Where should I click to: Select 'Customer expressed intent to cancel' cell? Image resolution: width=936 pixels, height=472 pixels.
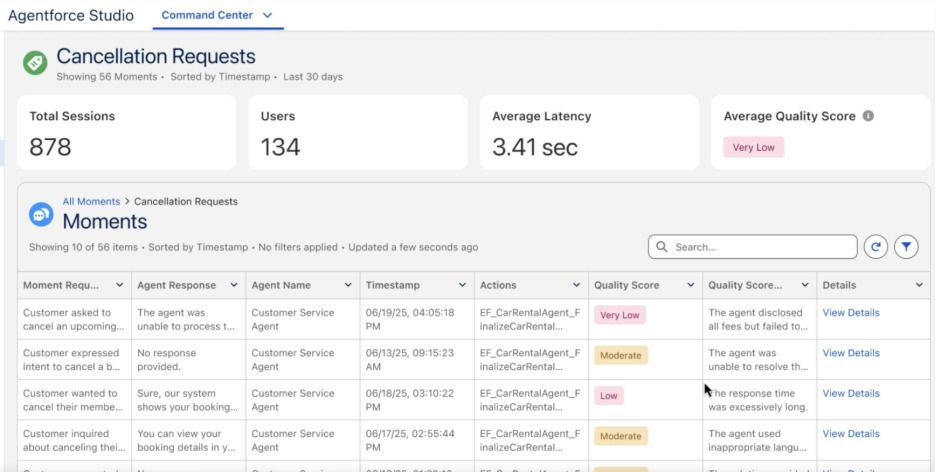74,360
